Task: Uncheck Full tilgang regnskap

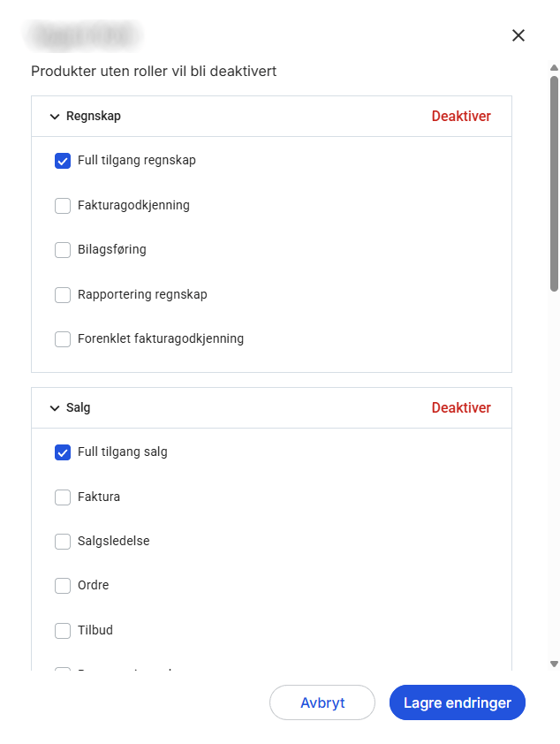Action: [63, 161]
